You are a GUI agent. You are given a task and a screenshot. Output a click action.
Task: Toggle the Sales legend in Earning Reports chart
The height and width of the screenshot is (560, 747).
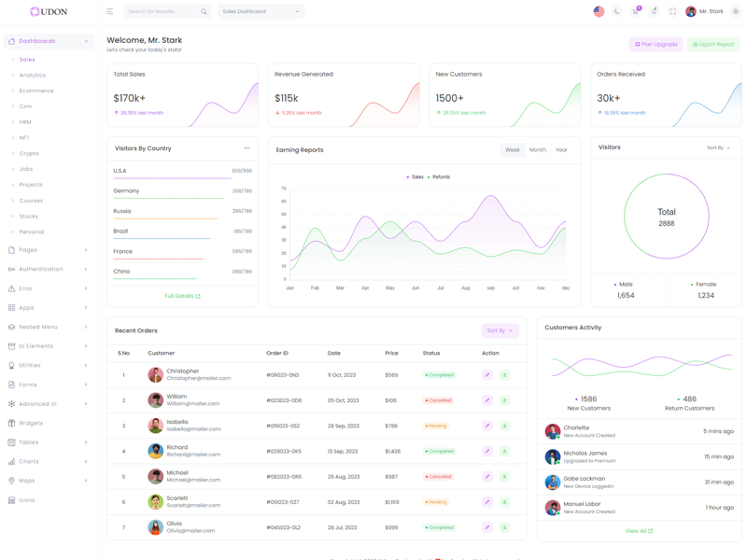coord(416,176)
